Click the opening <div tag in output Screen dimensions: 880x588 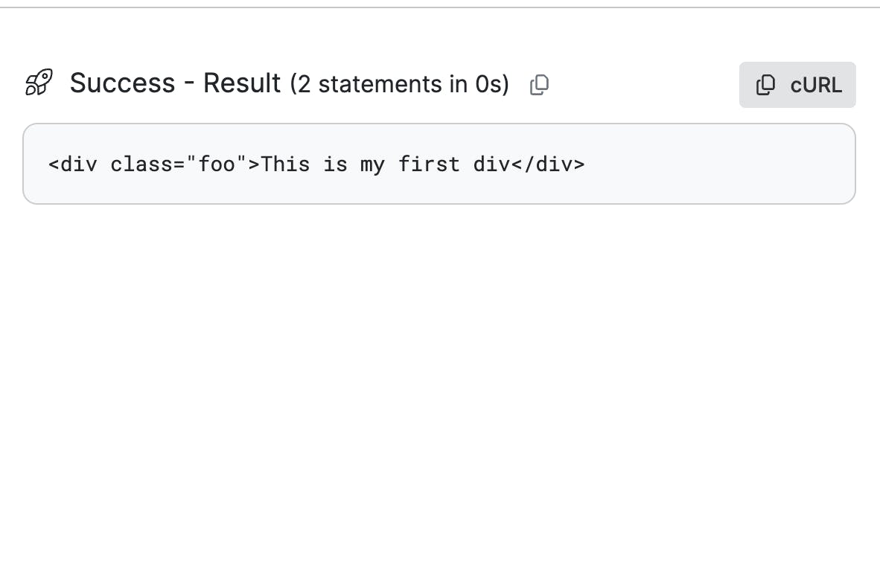73,164
